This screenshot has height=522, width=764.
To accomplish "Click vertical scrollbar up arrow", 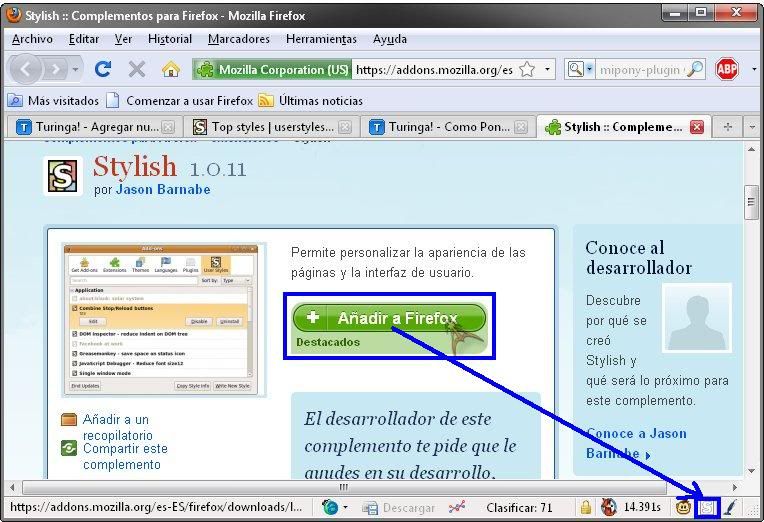I will pyautogui.click(x=751, y=149).
